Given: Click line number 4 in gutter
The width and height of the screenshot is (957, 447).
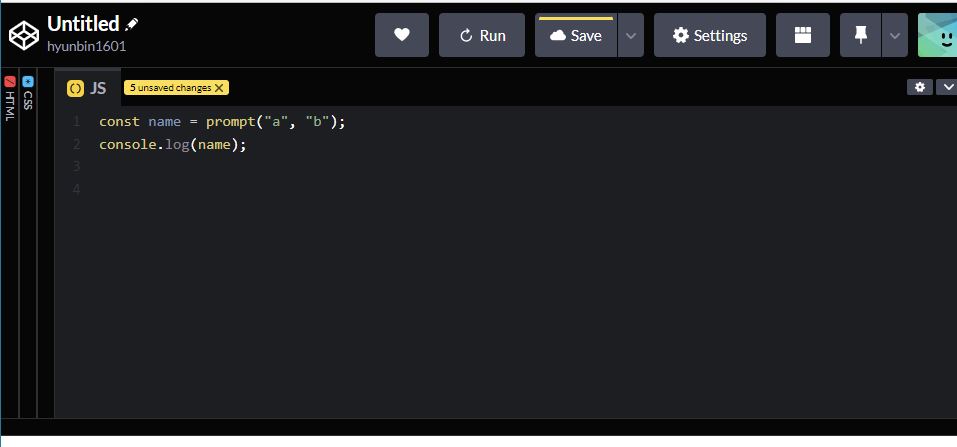Looking at the screenshot, I should coord(76,189).
